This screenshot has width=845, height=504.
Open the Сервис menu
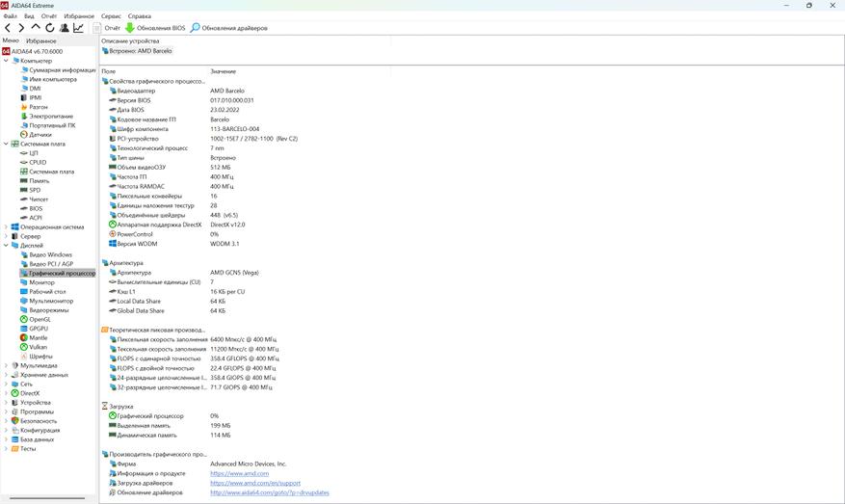(111, 16)
